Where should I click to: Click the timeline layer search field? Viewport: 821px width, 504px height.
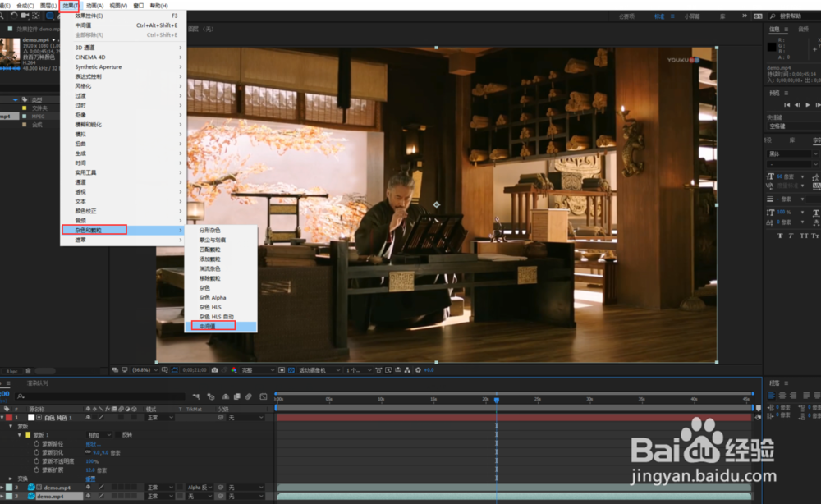click(100, 396)
